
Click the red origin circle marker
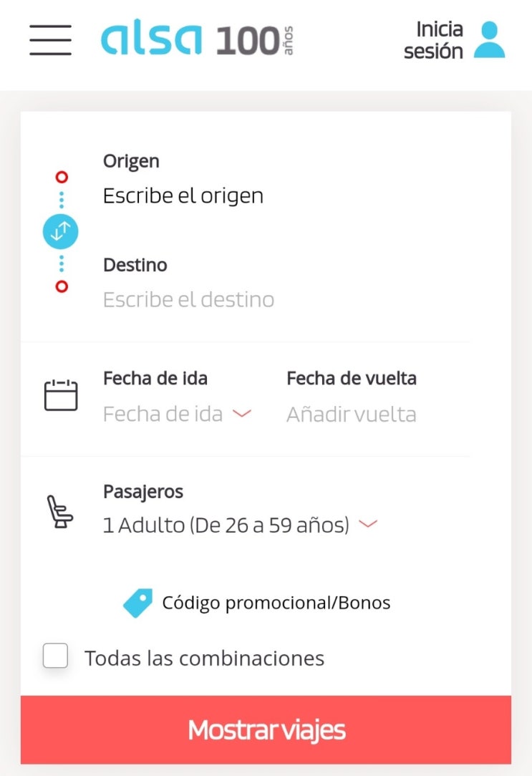(x=62, y=177)
